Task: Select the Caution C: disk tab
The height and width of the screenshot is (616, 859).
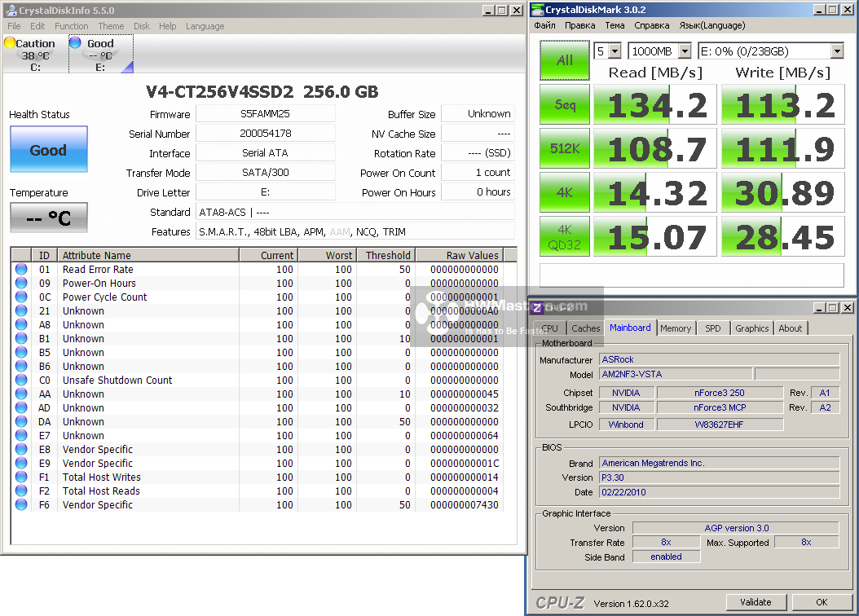Action: click(x=34, y=55)
